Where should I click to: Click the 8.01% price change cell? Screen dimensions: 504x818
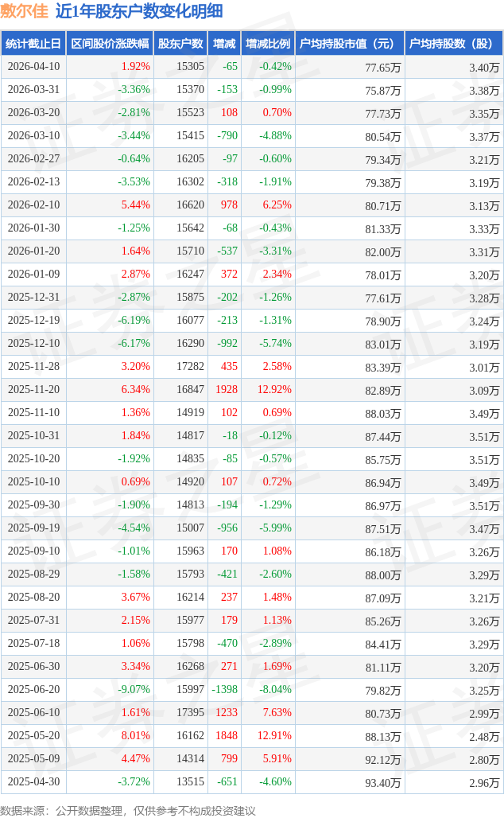[x=135, y=736]
